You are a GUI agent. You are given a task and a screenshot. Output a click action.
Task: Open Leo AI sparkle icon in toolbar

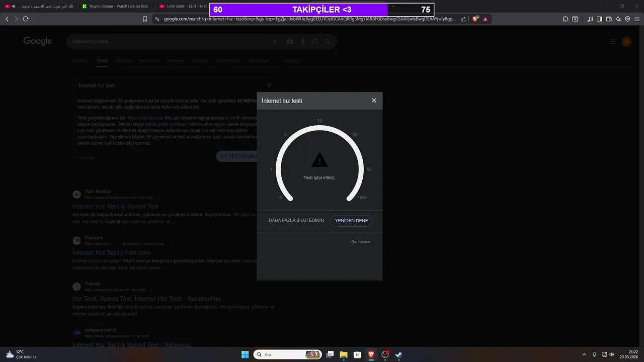coord(618,19)
